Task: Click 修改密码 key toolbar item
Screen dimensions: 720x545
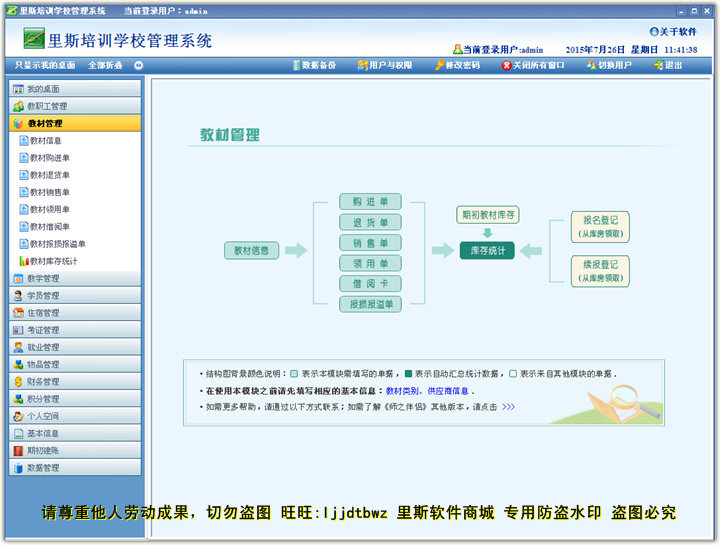Action: (x=457, y=65)
